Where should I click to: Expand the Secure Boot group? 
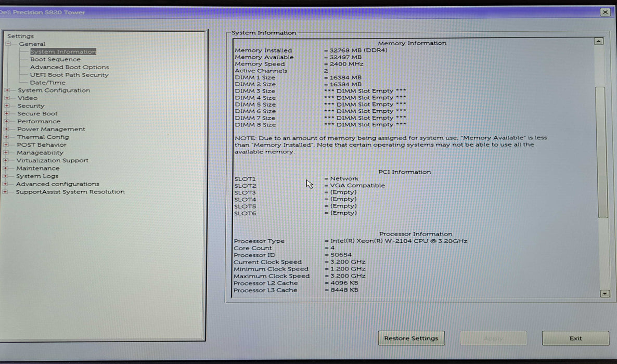click(x=7, y=113)
